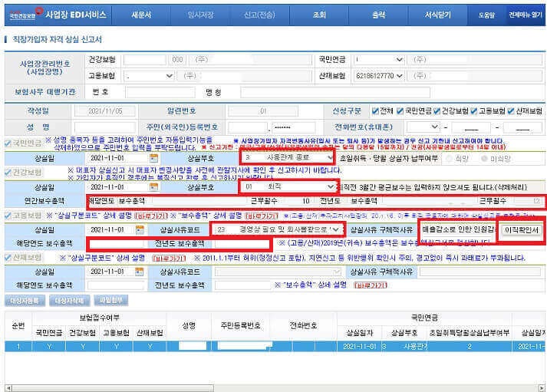Click the 파일첨부 button

111,300
